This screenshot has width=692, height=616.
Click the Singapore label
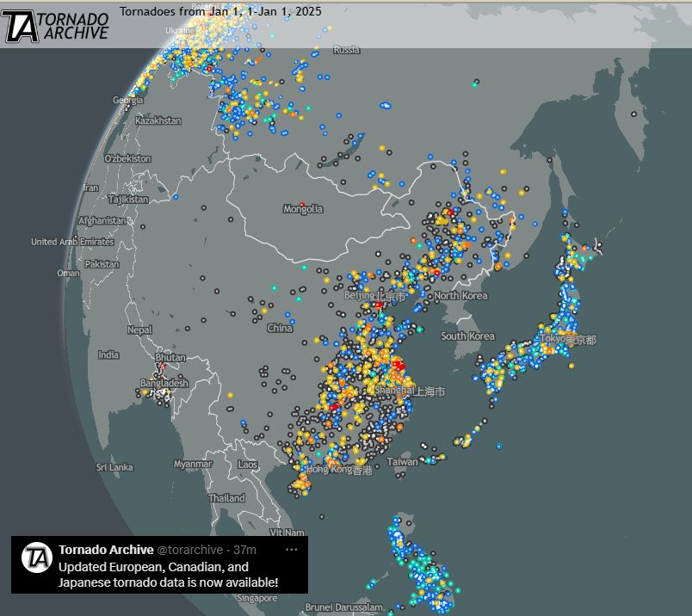pyautogui.click(x=257, y=598)
